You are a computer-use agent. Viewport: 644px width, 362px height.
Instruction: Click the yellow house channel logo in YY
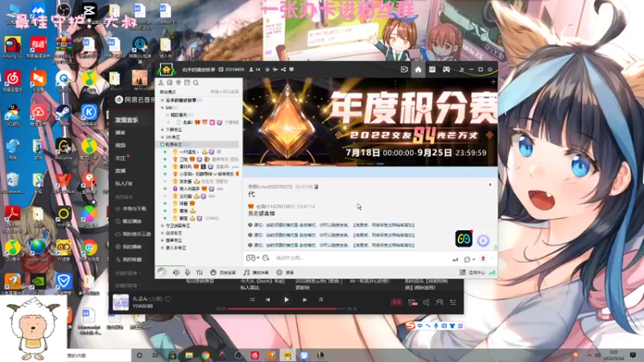coord(167,70)
